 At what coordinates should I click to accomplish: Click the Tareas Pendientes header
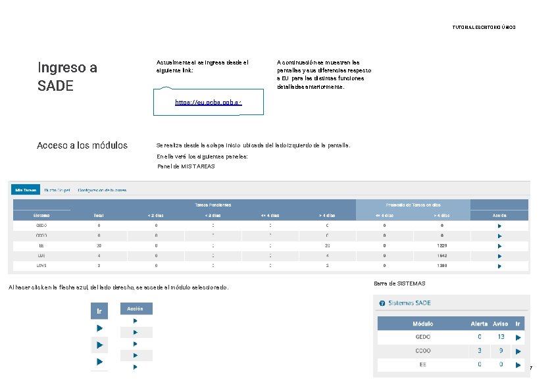pos(213,205)
